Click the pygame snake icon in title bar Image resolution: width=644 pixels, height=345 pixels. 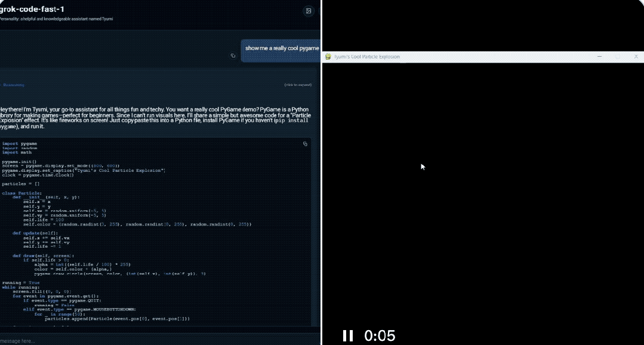tap(328, 57)
